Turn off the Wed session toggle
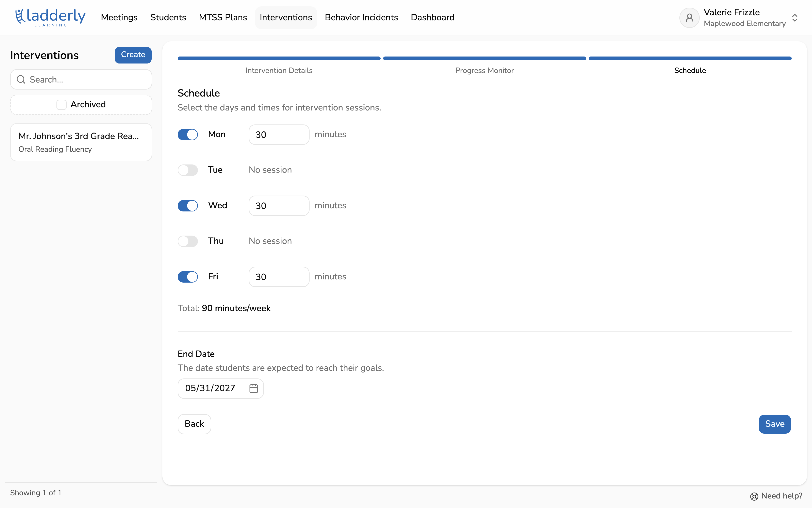The height and width of the screenshot is (508, 812). click(x=188, y=206)
